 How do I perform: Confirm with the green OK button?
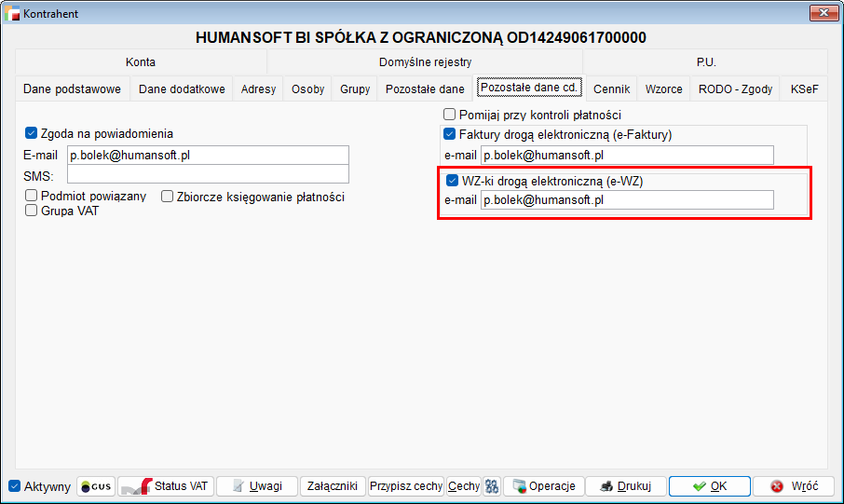tap(709, 486)
